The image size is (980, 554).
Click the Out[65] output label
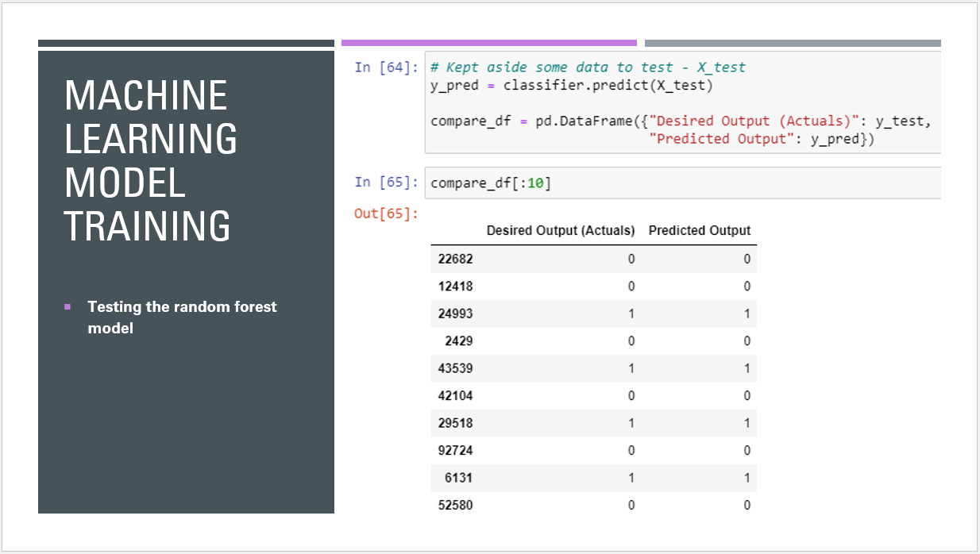coord(386,214)
